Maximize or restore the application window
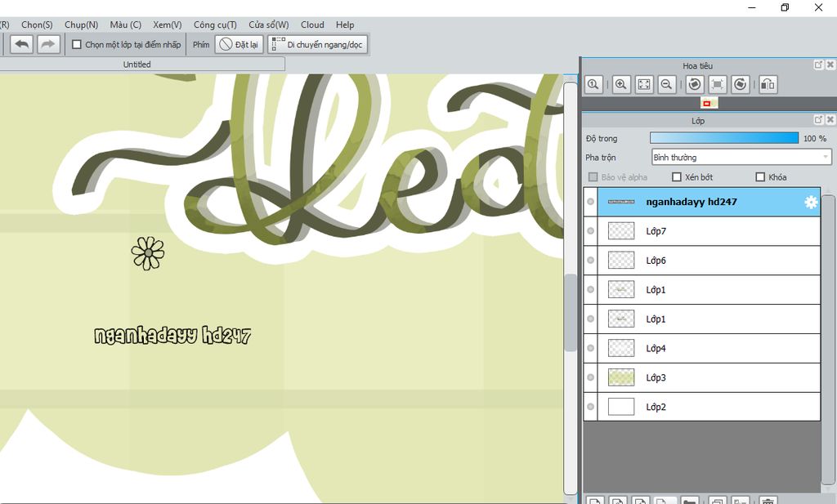 pyautogui.click(x=785, y=7)
